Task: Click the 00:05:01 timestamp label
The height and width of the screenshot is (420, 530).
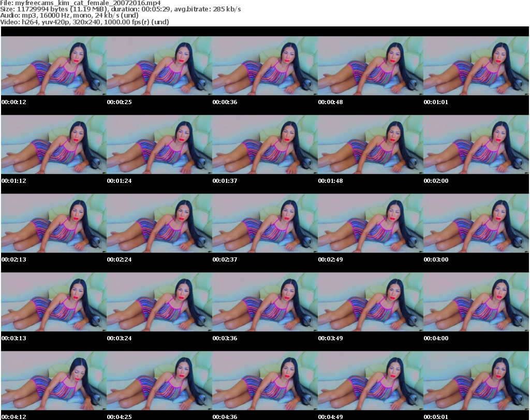Action: tap(436, 417)
